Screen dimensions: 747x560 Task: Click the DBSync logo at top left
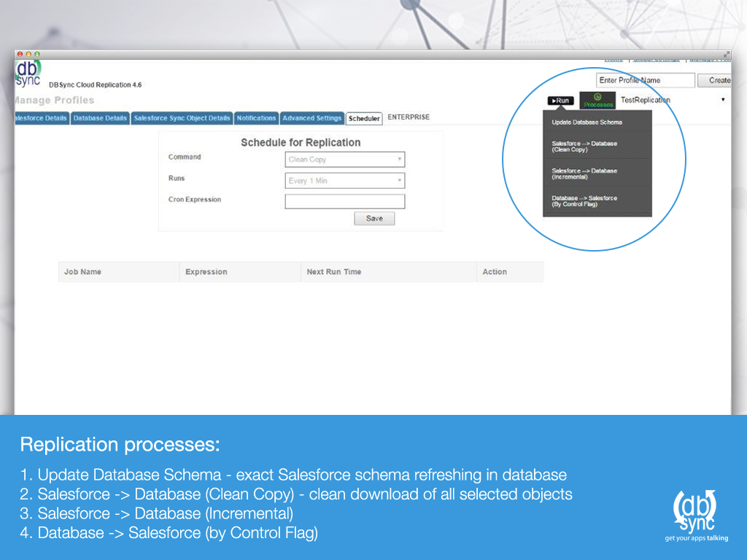point(28,74)
